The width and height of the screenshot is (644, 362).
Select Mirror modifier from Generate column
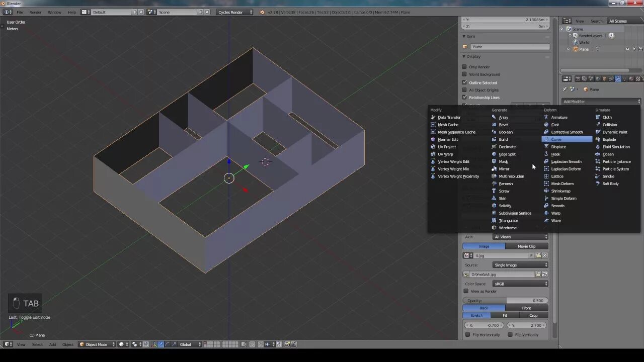tap(504, 169)
